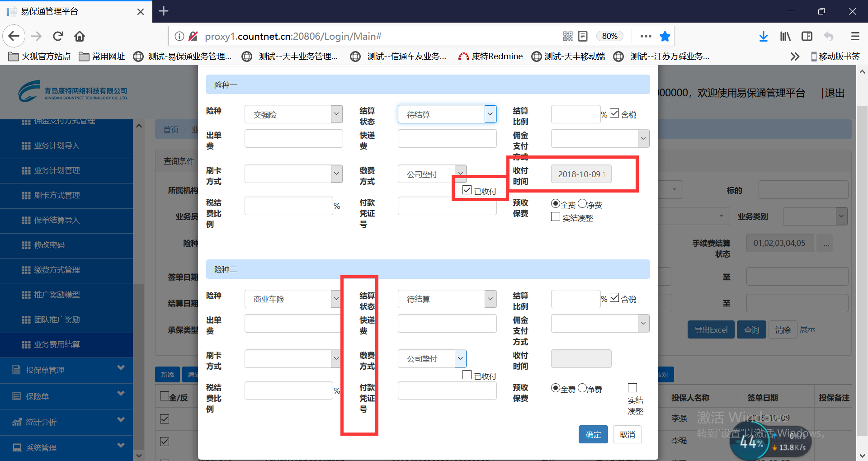Click the 清除 button
Image resolution: width=868 pixels, height=461 pixels.
click(783, 330)
